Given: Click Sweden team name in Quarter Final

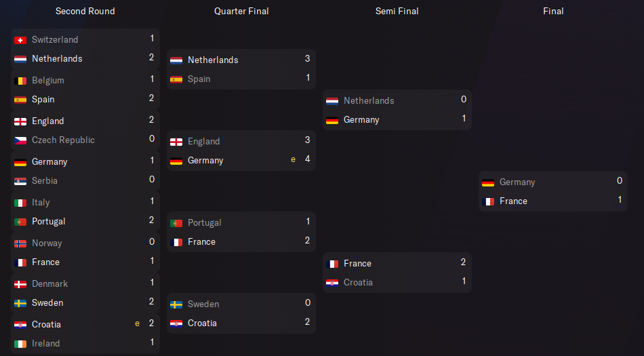Looking at the screenshot, I should [x=203, y=304].
